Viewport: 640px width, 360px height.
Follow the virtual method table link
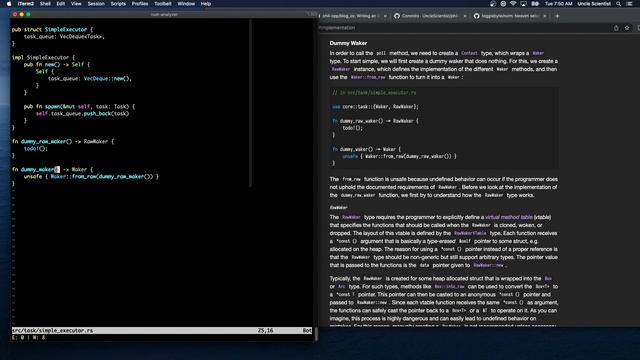(509, 217)
